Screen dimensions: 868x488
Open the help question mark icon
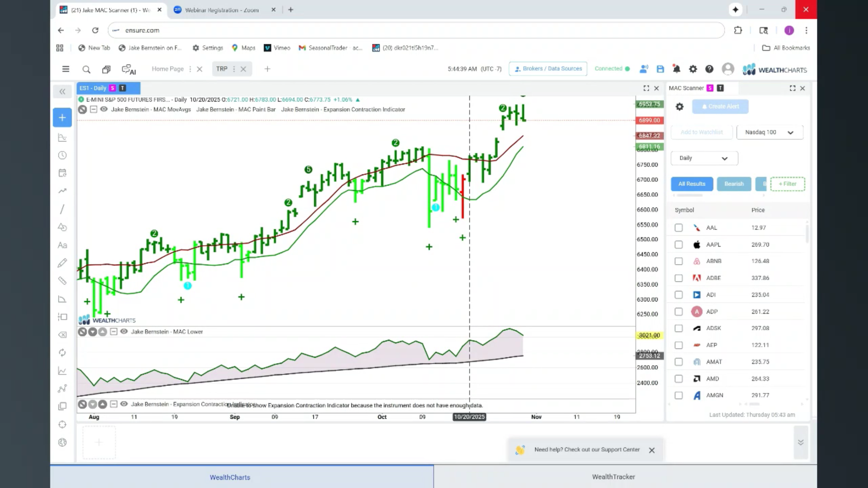click(x=709, y=69)
